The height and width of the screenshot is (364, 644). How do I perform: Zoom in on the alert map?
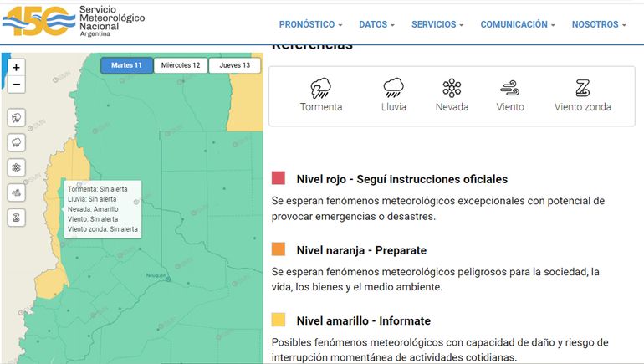point(17,68)
